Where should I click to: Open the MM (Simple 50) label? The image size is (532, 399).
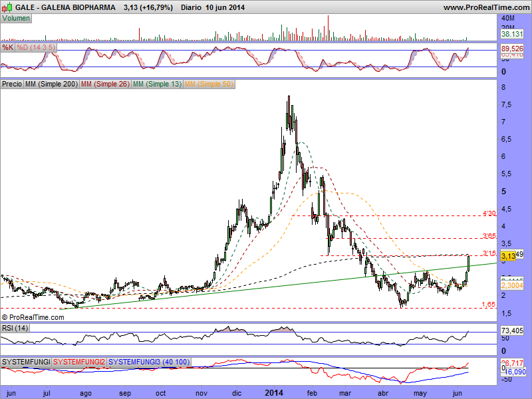(209, 84)
